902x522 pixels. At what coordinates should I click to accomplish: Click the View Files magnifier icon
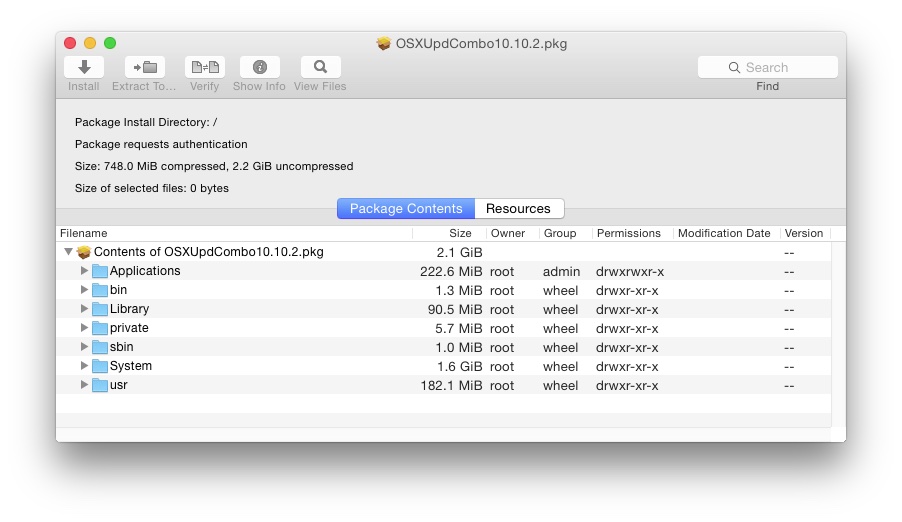coord(320,67)
